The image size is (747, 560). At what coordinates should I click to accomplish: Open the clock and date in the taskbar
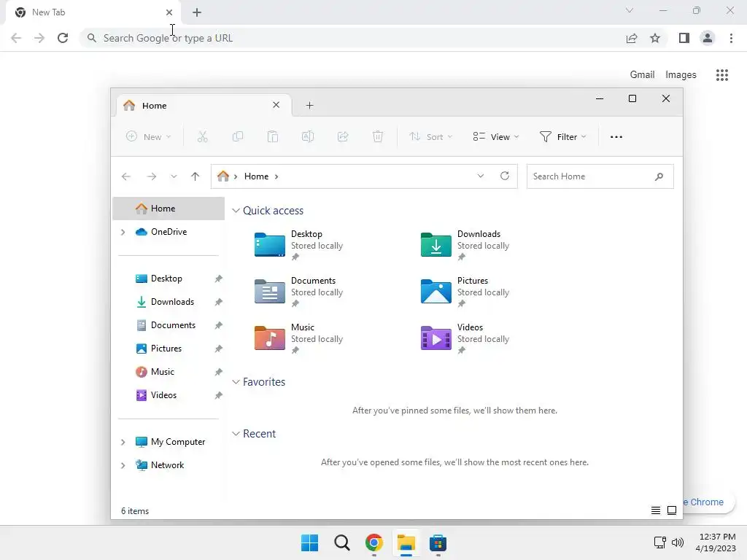[716, 542]
